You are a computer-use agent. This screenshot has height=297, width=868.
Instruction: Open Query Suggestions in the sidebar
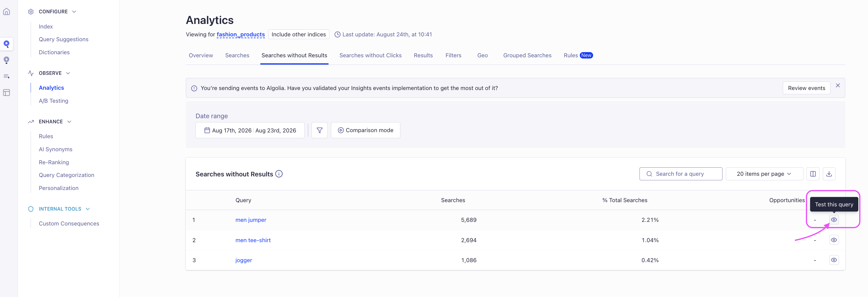63,39
